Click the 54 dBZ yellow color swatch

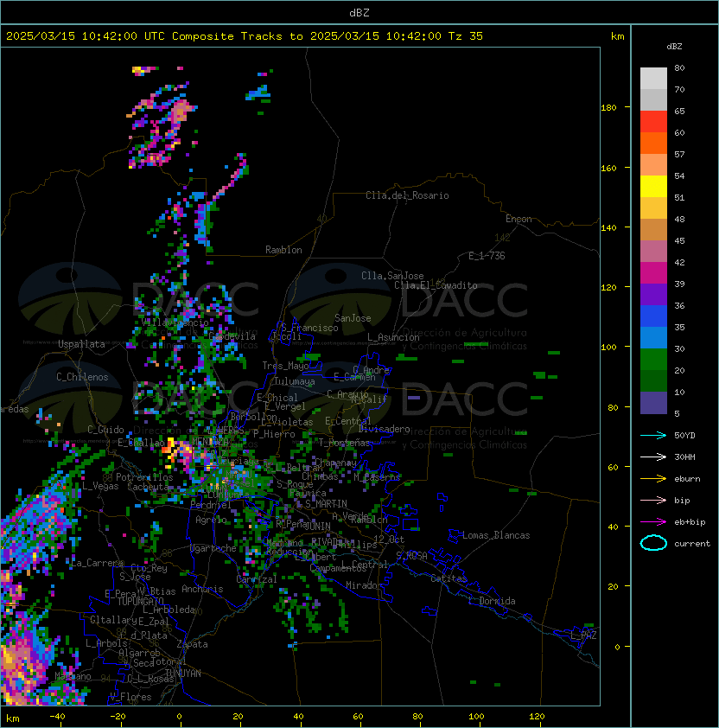[x=653, y=187]
